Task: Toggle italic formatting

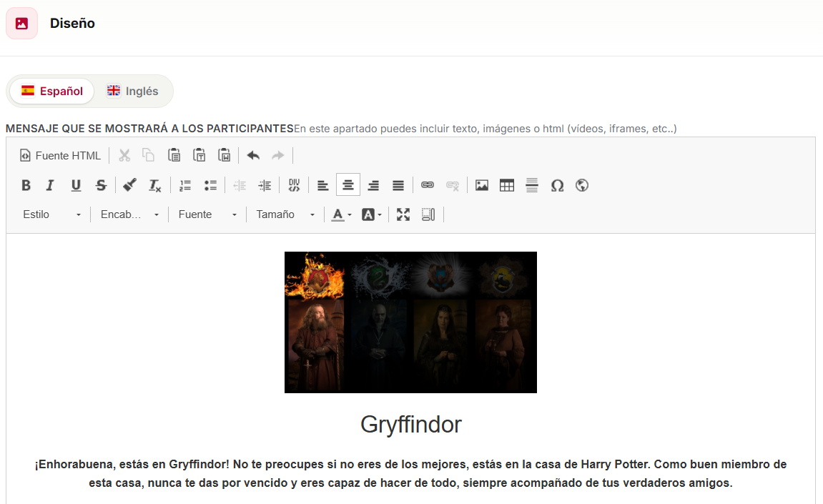Action: (x=50, y=185)
